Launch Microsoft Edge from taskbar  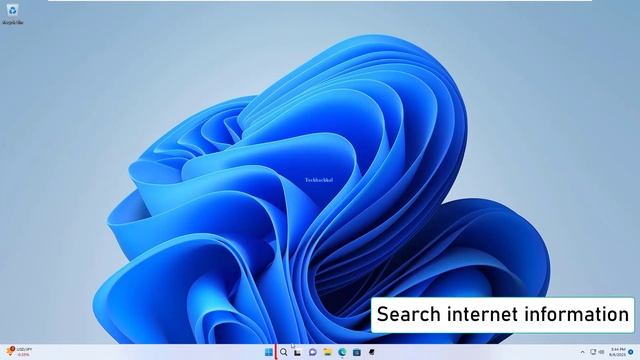tap(342, 352)
